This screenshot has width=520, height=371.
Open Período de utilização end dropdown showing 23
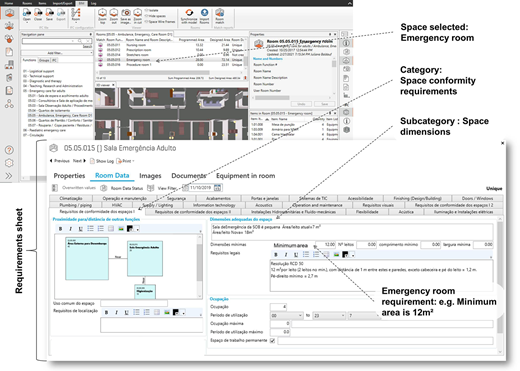(329, 315)
